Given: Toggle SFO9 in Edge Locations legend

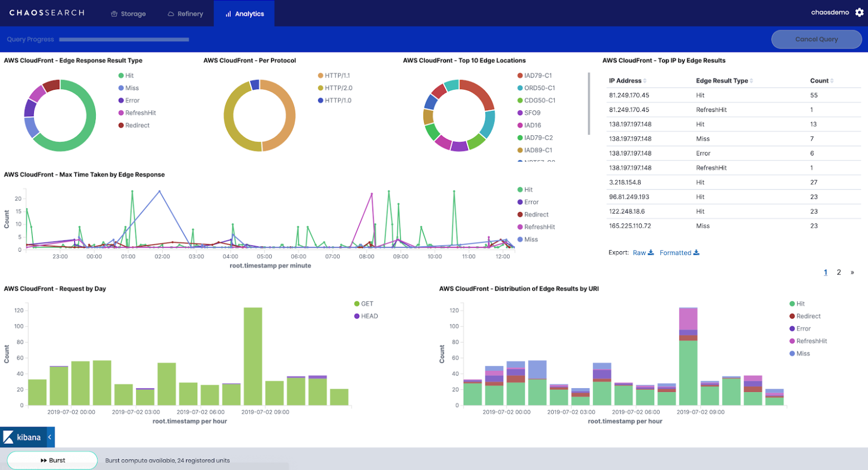Looking at the screenshot, I should click(529, 113).
